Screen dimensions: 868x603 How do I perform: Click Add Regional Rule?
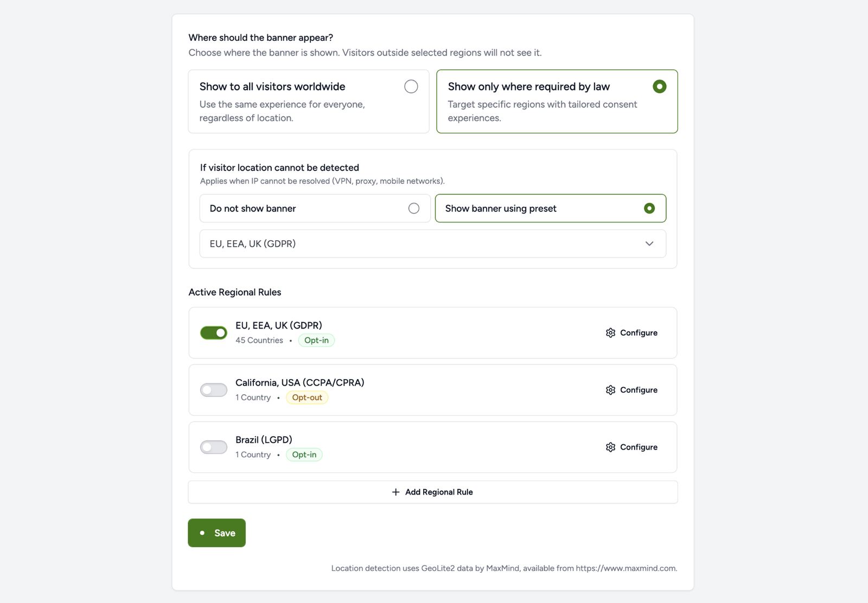[432, 492]
